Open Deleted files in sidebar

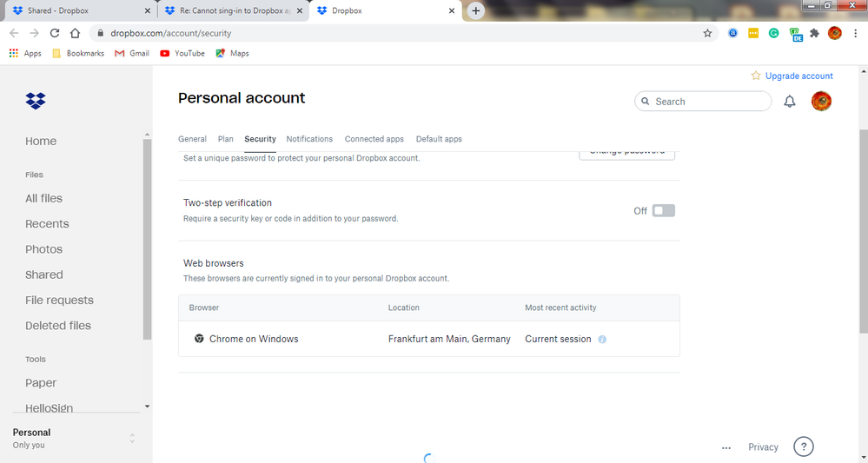pos(58,325)
